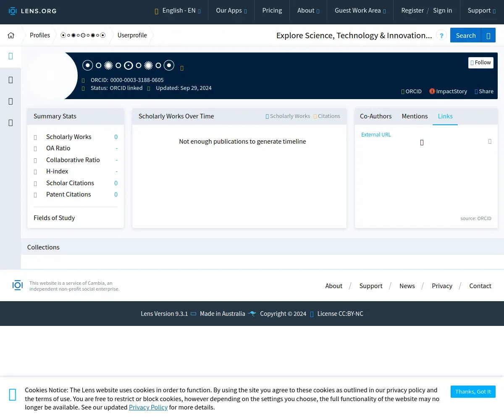Click the Share button in banner

point(484,91)
